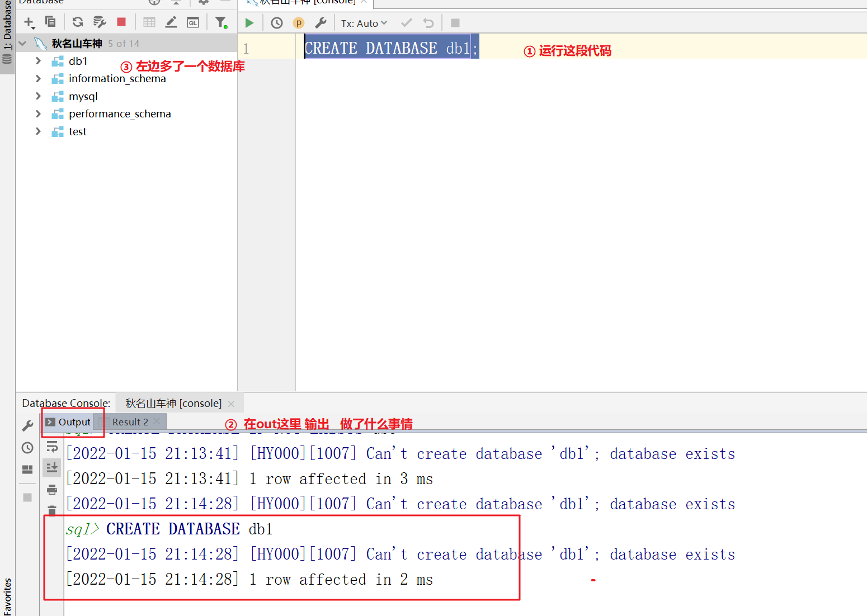The width and height of the screenshot is (867, 616).
Task: Select the 秋名山车神 [console] tab in bottom panel
Action: tap(173, 403)
